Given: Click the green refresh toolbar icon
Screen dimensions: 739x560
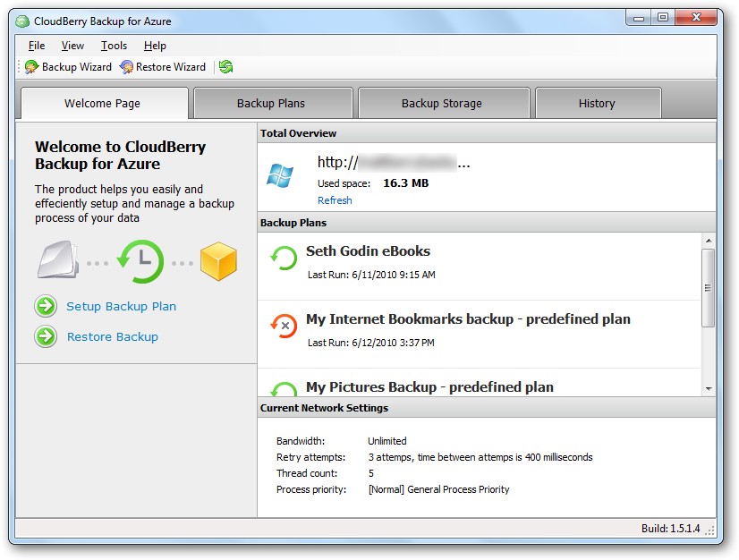Looking at the screenshot, I should click(225, 67).
